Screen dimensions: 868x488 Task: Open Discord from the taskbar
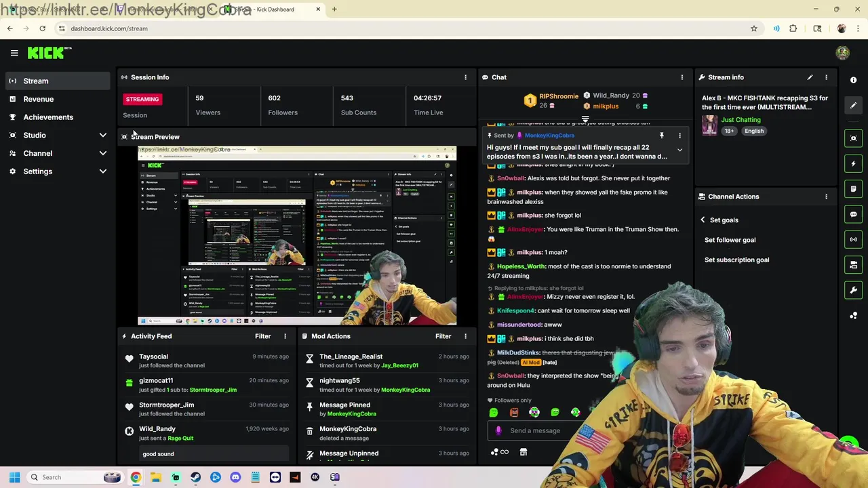pyautogui.click(x=235, y=477)
